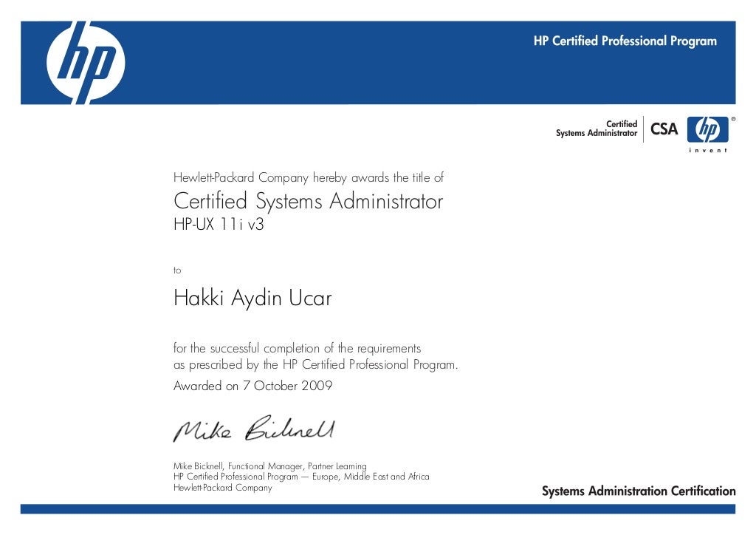The image size is (756, 535).
Task: Click the large HP logo in the blue header
Action: pyautogui.click(x=86, y=63)
